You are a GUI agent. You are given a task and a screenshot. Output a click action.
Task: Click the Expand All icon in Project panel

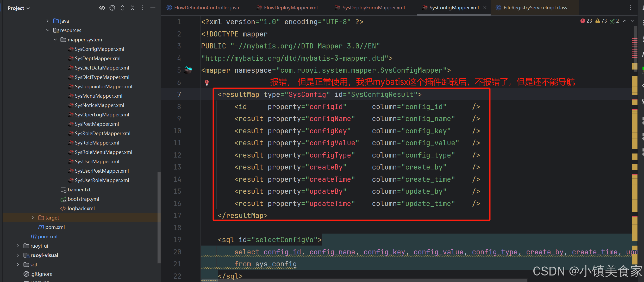122,8
